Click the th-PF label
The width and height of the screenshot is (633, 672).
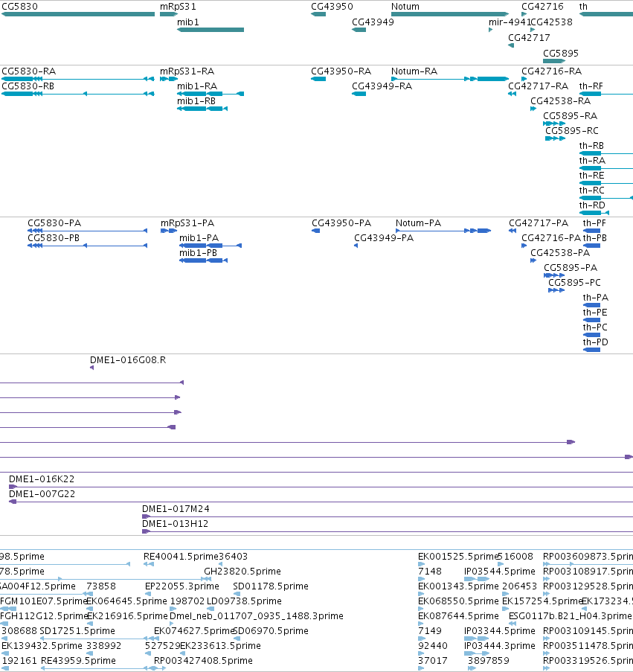coord(594,223)
